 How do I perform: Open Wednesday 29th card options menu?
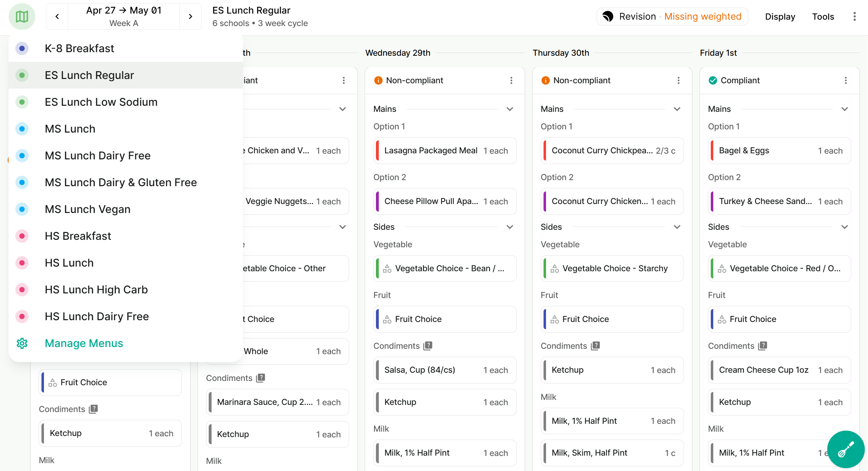pyautogui.click(x=511, y=80)
